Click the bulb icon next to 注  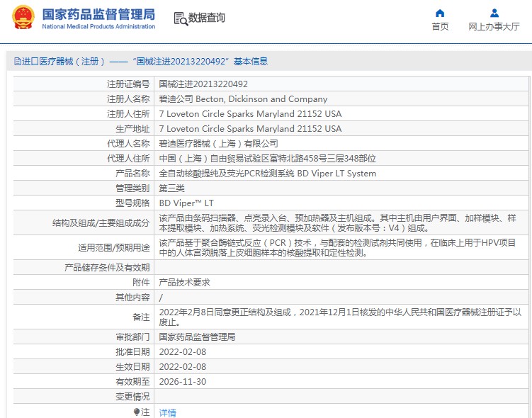click(x=137, y=412)
